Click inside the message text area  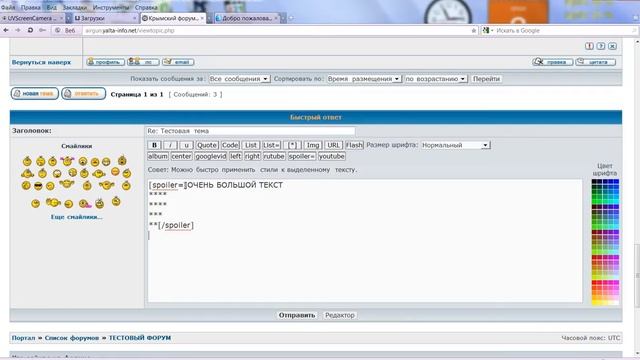point(364,241)
